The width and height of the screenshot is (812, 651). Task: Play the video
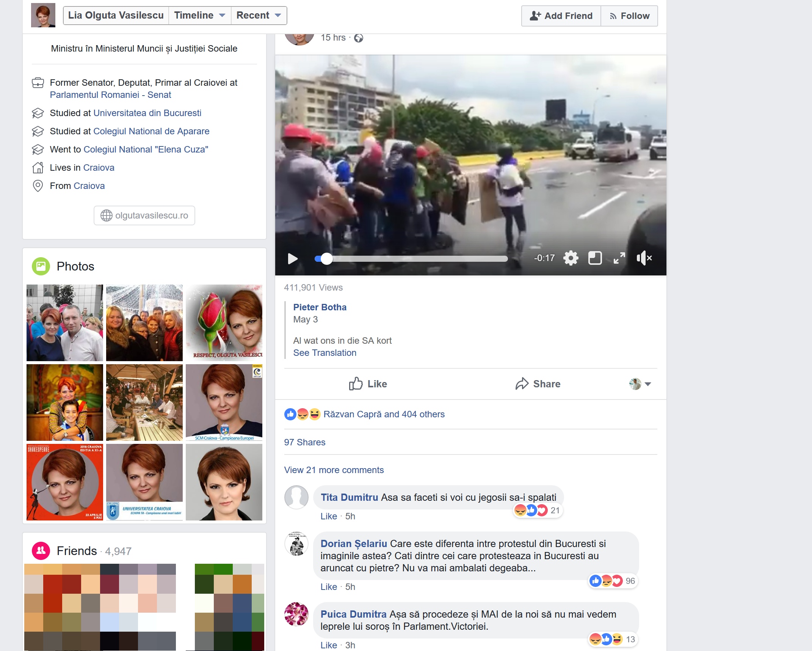coord(293,259)
